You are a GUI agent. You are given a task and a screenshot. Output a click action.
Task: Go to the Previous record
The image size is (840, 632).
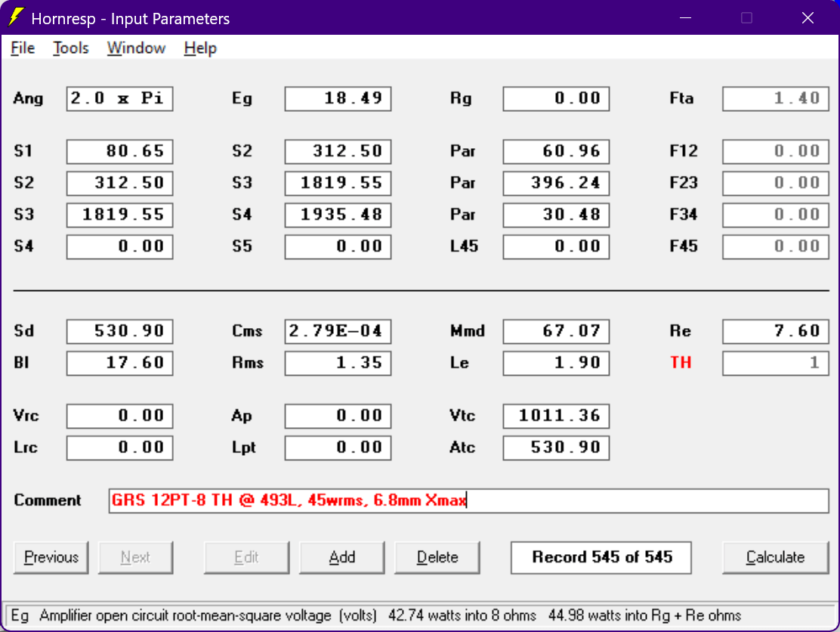[x=51, y=557]
